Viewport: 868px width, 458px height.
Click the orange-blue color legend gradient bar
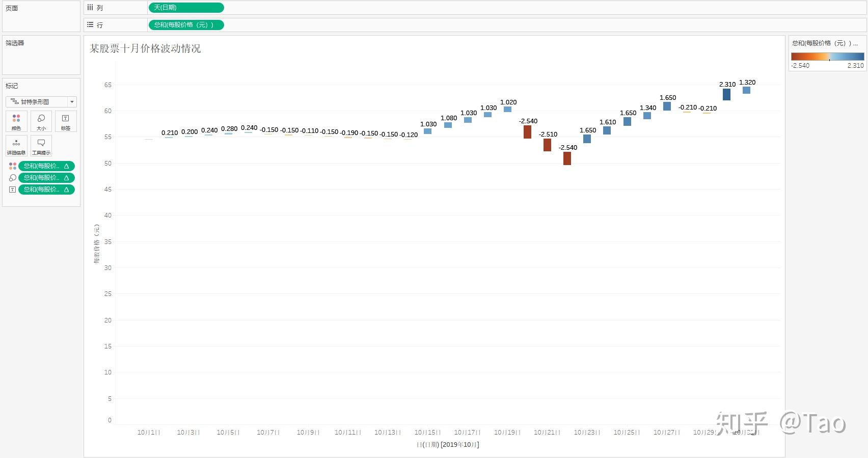tap(828, 57)
